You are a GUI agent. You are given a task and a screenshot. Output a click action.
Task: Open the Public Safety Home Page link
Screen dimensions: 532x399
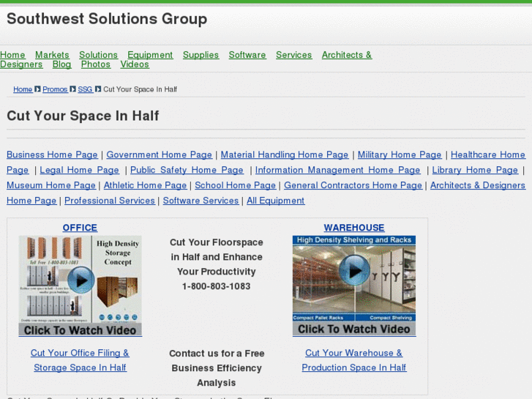coord(187,170)
